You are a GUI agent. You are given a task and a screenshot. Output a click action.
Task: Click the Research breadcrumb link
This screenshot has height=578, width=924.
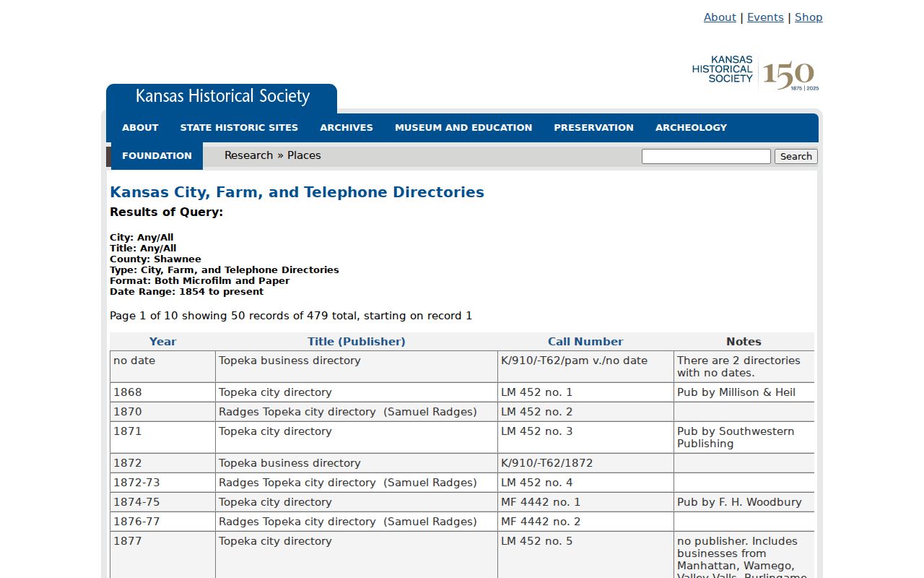tap(248, 155)
